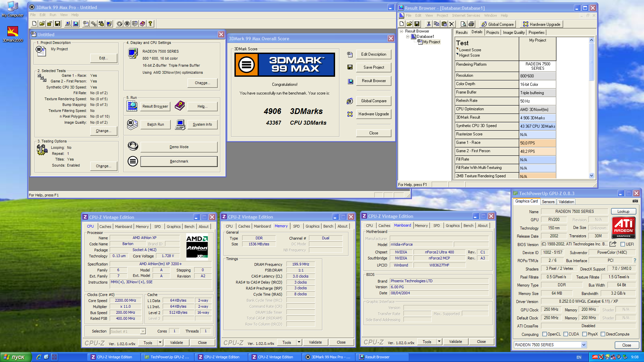Click Open project folder icon in 3DMark toolbar
This screenshot has width=644, height=362.
[42, 23]
